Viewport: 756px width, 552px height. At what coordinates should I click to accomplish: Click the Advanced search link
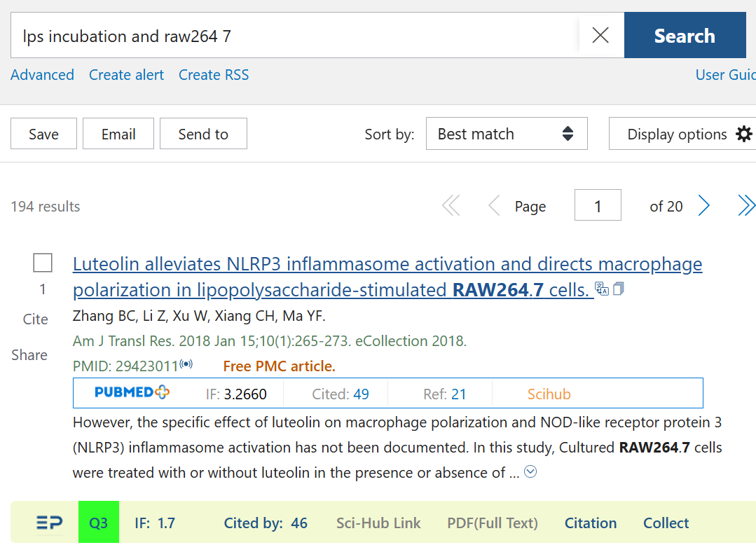pyautogui.click(x=42, y=75)
